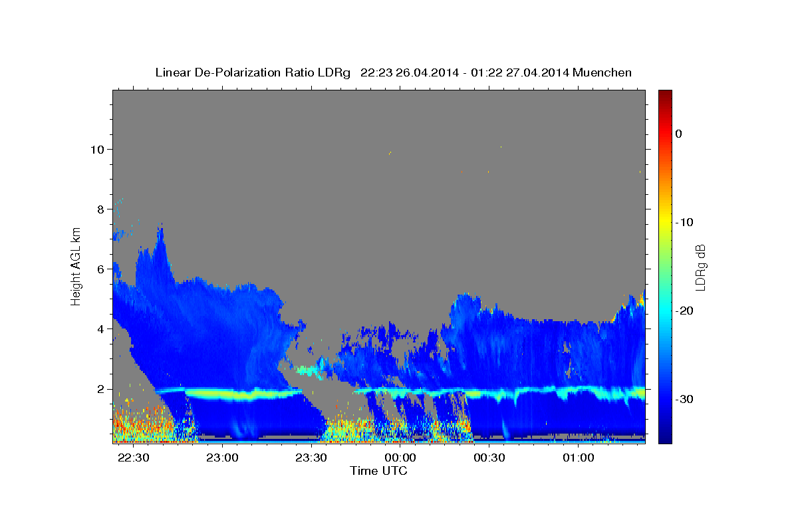Click the colorbar value -20

pyautogui.click(x=684, y=311)
